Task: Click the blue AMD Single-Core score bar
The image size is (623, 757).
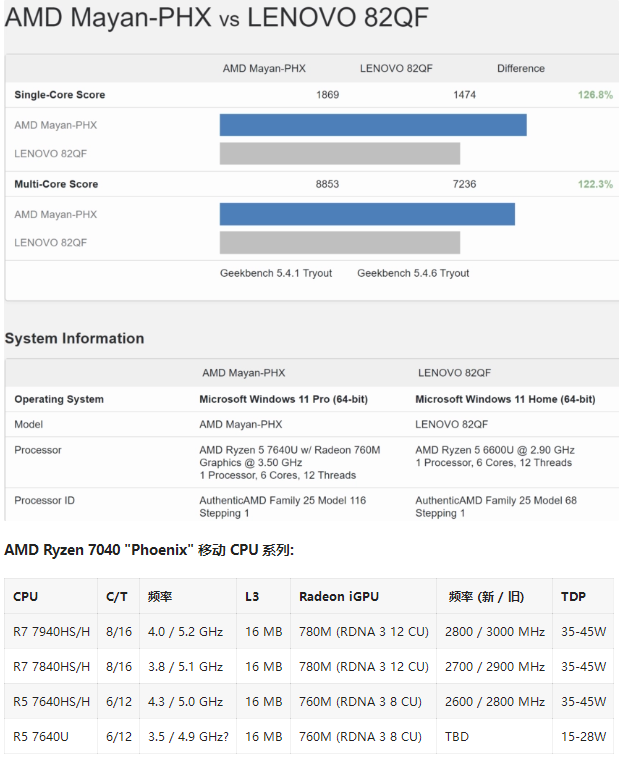Action: tap(372, 125)
